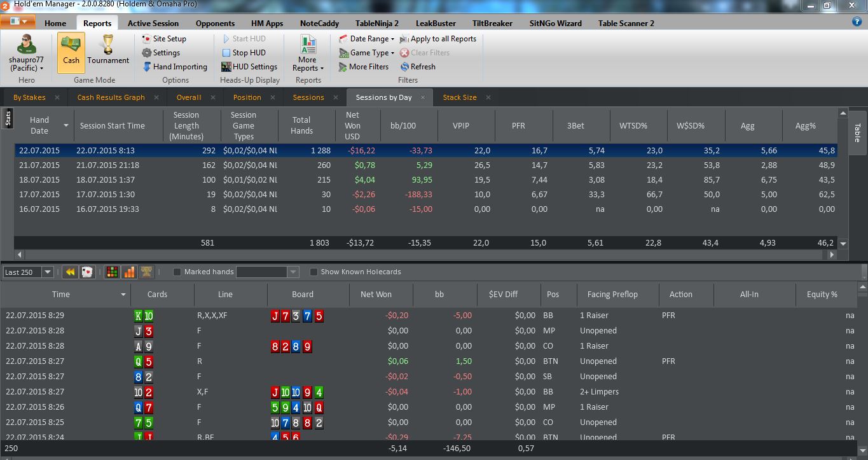The image size is (868, 460).
Task: Click the trophy icon in hands toolbar
Action: 146,272
